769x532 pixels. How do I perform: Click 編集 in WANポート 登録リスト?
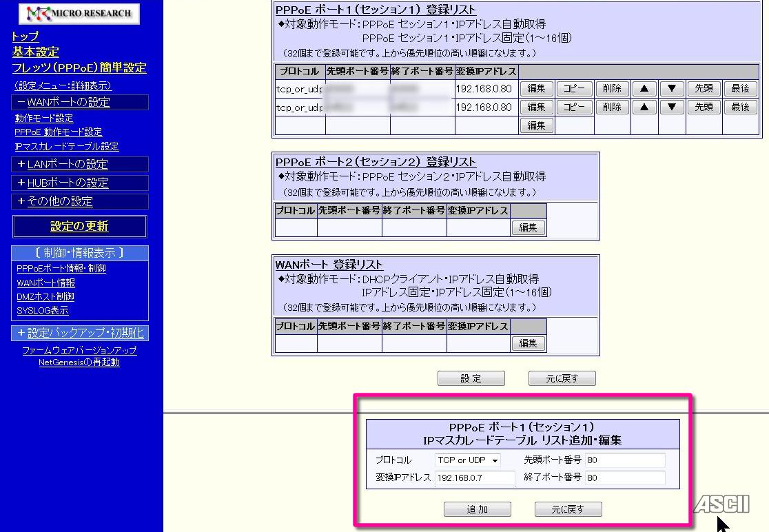click(529, 343)
